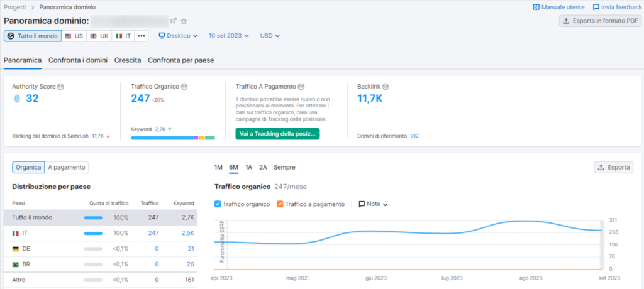Switch to Confronta per paese tab

(x=180, y=60)
